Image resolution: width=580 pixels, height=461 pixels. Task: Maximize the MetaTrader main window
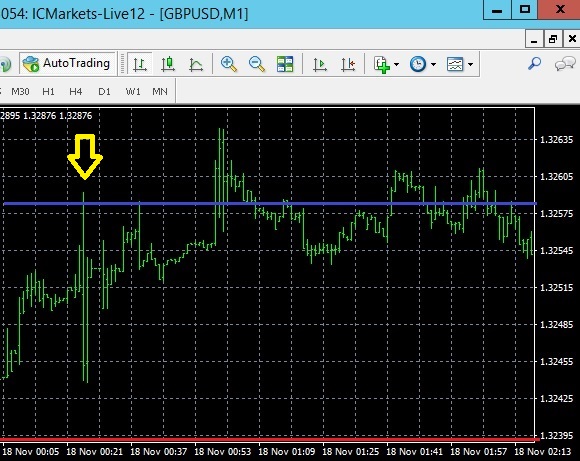[525, 10]
